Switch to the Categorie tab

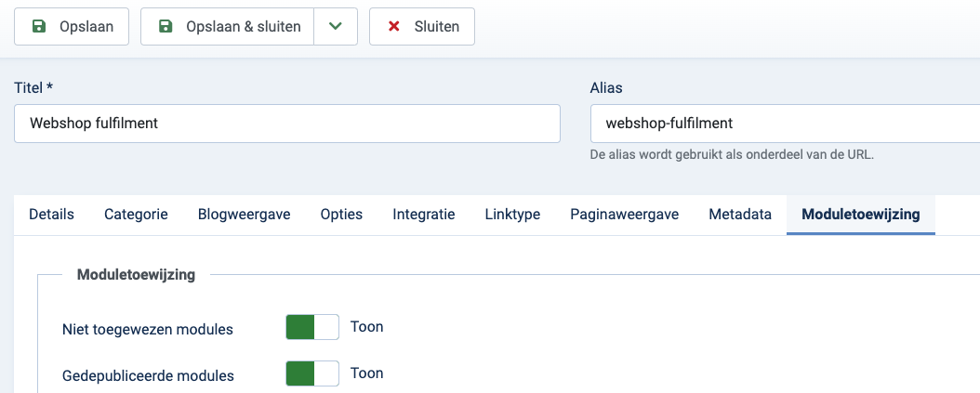click(137, 215)
